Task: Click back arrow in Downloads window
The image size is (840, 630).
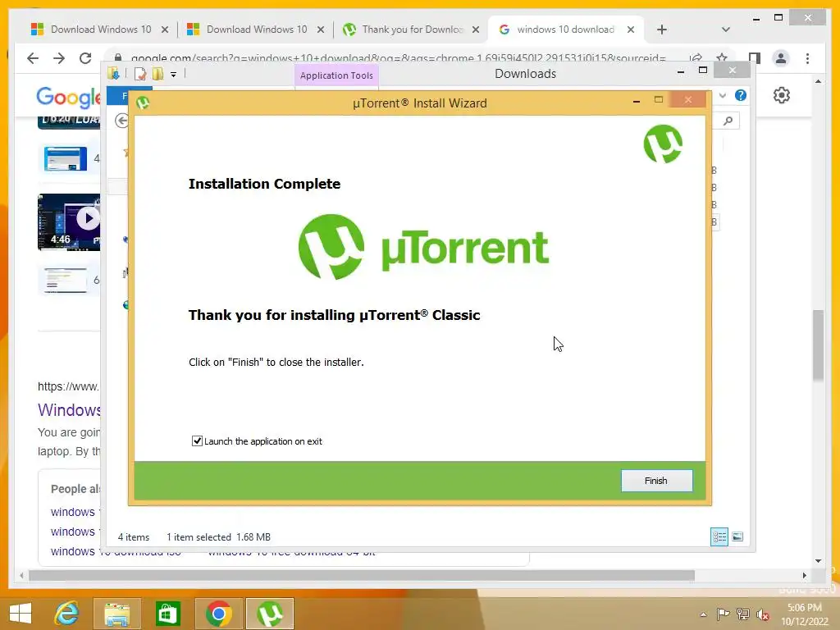Action: [x=122, y=121]
